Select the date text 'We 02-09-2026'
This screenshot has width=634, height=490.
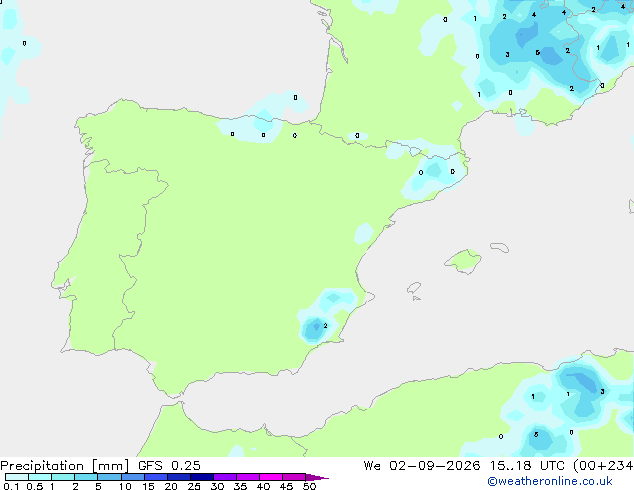coord(422,466)
